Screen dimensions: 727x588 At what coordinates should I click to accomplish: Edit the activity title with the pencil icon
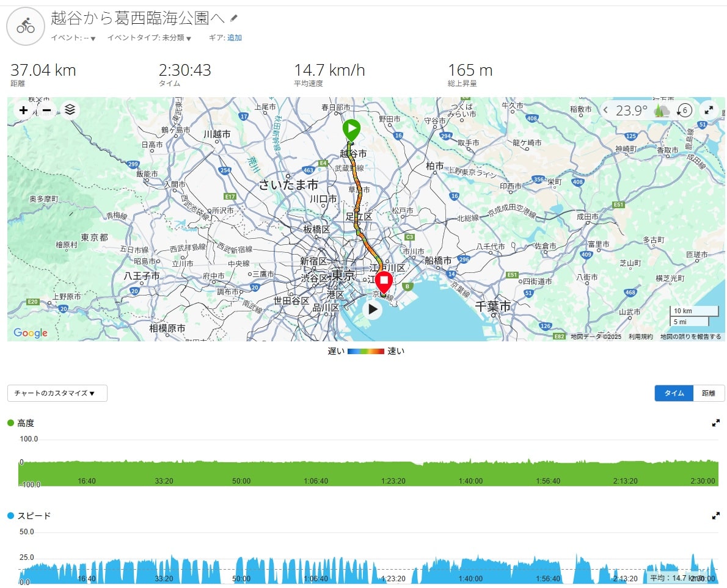click(x=234, y=18)
